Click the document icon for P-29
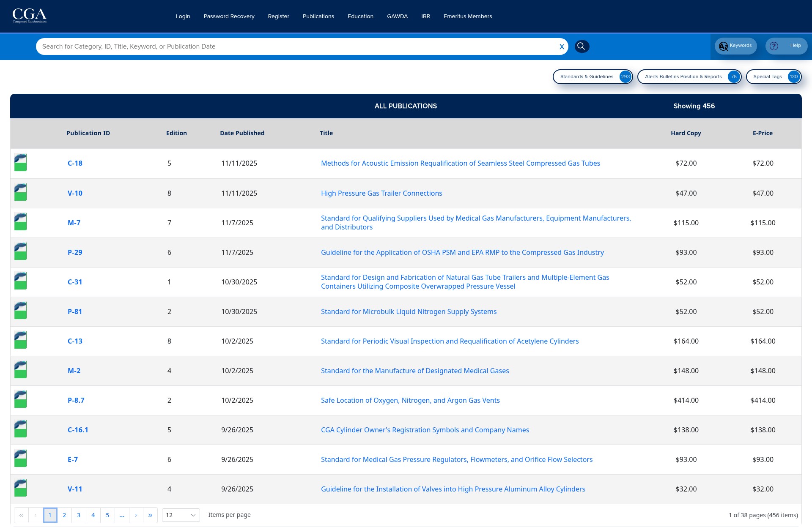Viewport: 812px width, 527px height. (x=20, y=251)
